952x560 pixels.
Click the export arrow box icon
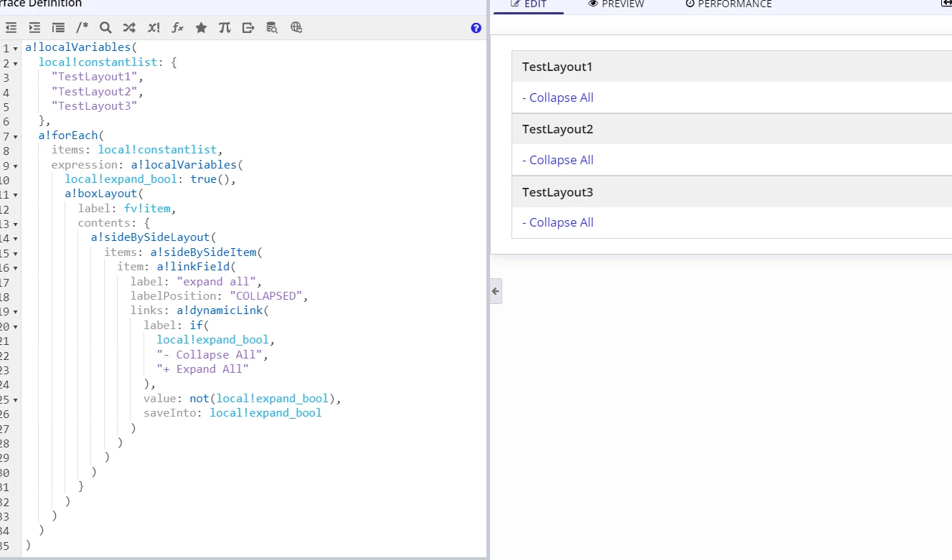[248, 28]
